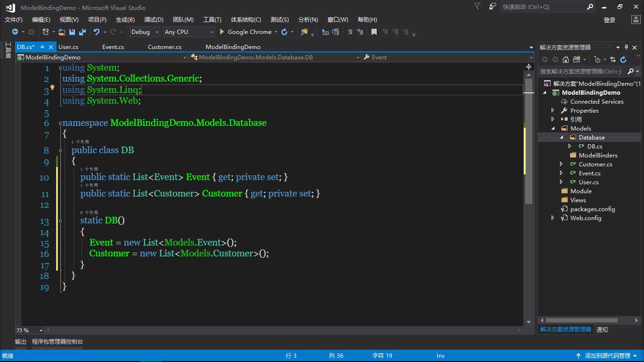Expand the Web.config tree node
The width and height of the screenshot is (644, 362).
[553, 218]
